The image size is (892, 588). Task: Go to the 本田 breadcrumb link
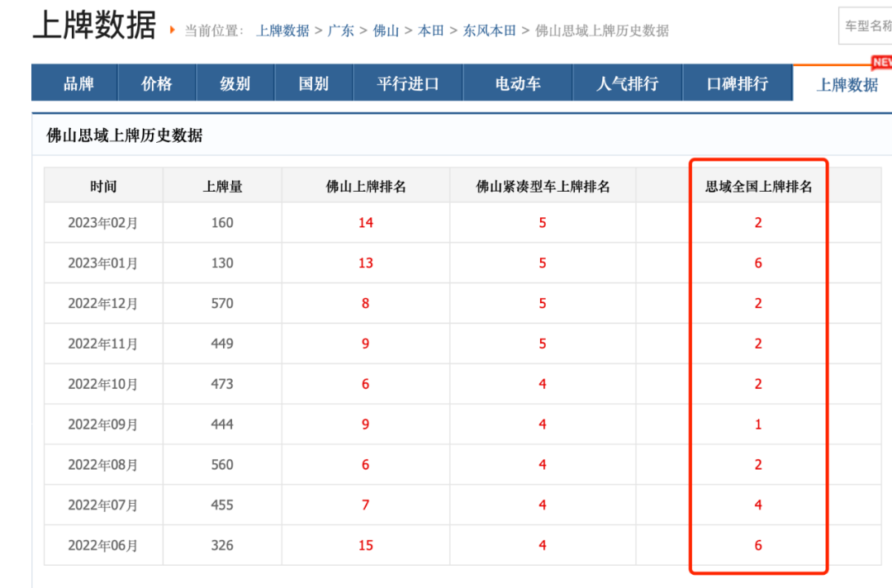(430, 30)
